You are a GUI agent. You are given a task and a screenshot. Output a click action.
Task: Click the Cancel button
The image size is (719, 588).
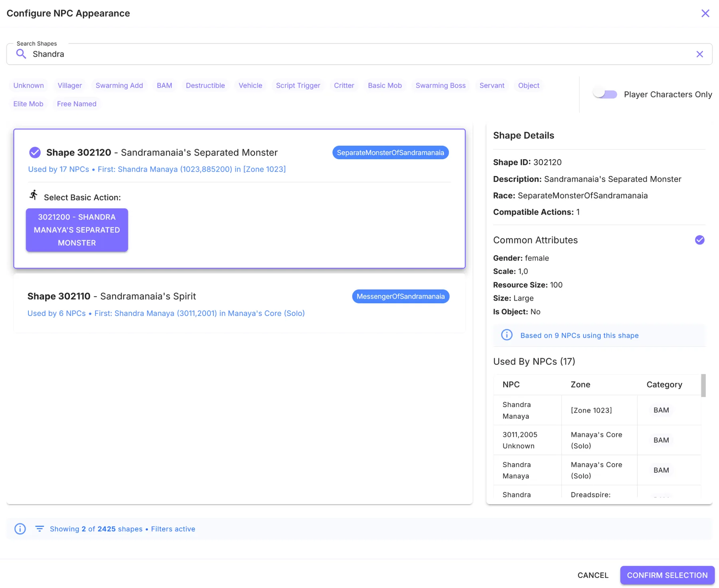click(x=593, y=575)
